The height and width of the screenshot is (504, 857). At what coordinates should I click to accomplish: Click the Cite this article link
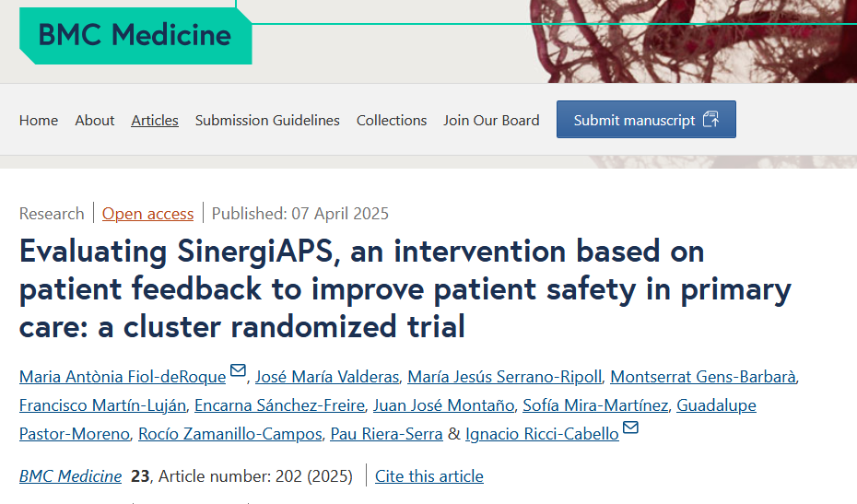(x=429, y=476)
